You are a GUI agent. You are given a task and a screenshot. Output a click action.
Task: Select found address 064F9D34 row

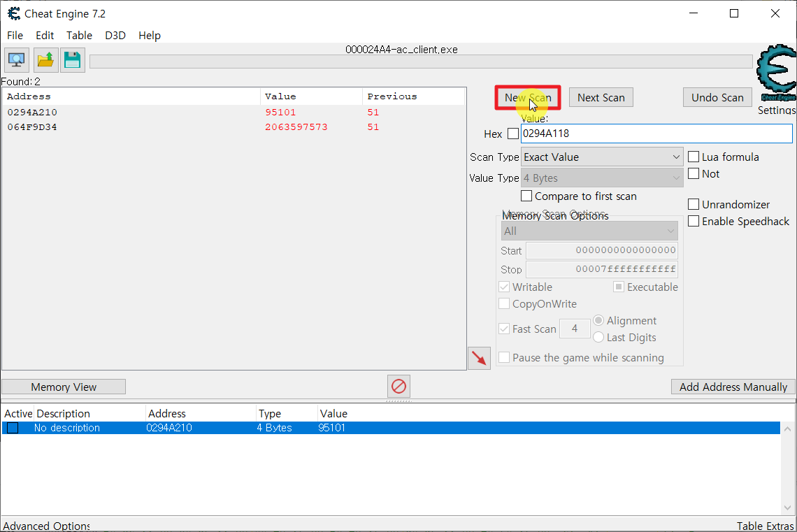tap(234, 127)
